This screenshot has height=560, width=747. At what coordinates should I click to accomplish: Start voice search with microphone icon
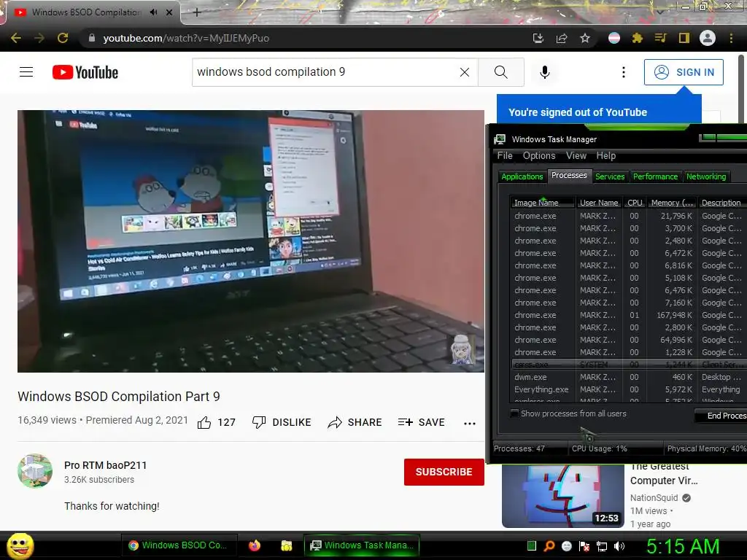[545, 72]
